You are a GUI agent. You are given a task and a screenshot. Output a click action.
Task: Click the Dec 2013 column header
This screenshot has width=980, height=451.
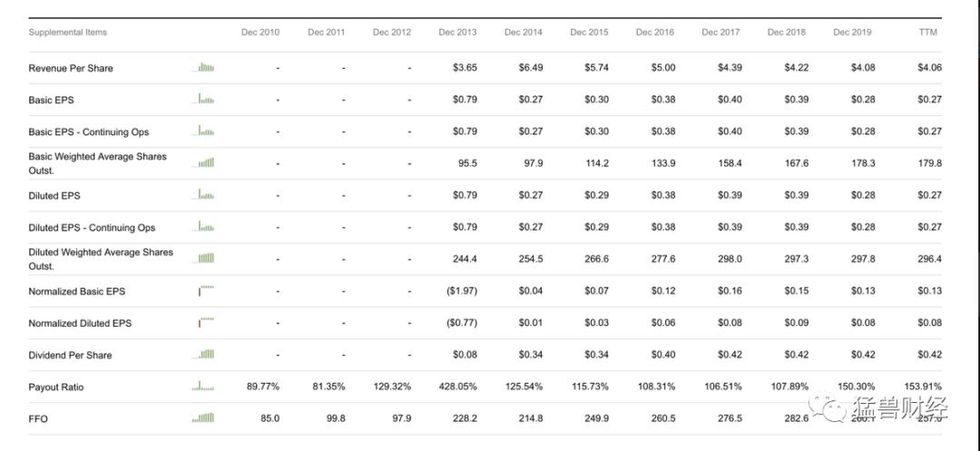457,33
